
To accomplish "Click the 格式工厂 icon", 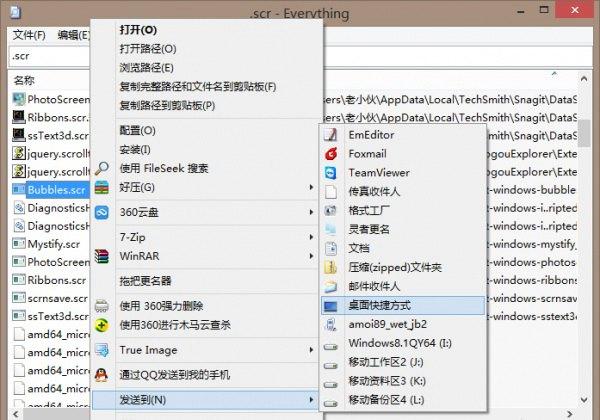I will click(x=331, y=210).
